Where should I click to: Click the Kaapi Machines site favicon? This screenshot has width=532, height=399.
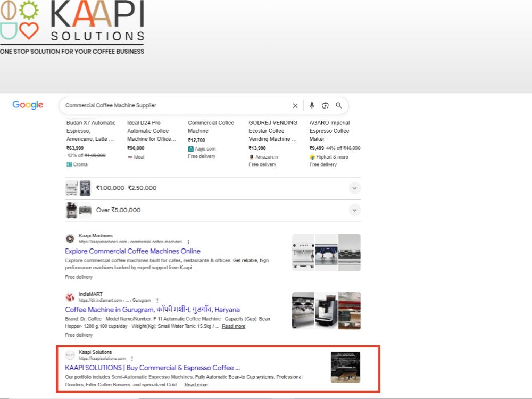[x=70, y=238]
